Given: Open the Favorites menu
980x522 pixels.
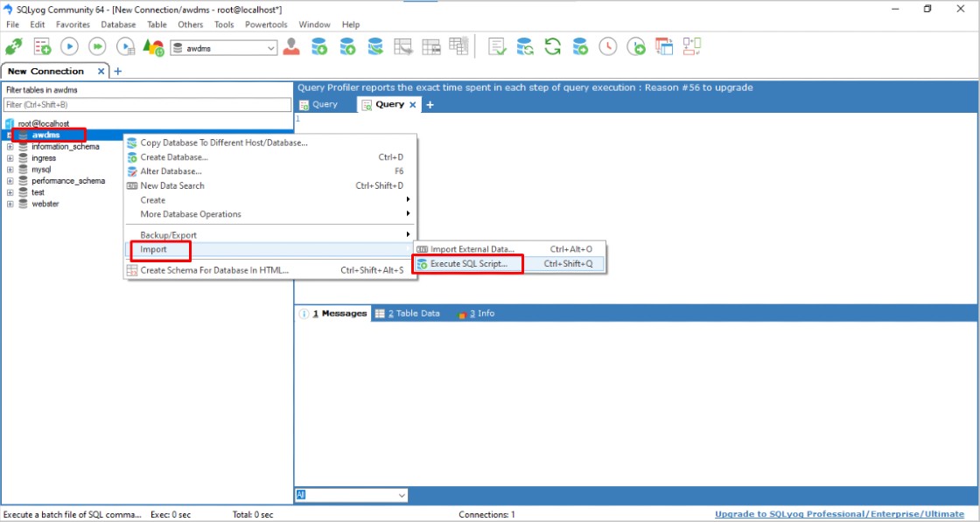Looking at the screenshot, I should (x=73, y=24).
